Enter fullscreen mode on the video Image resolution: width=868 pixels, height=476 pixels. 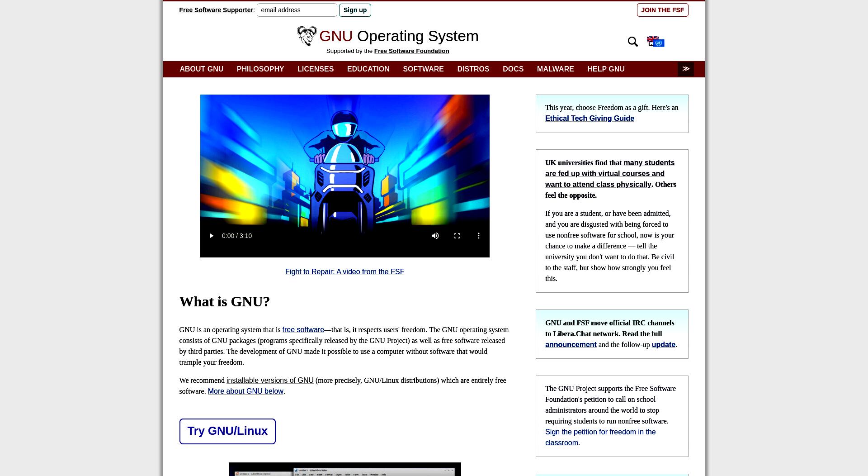pos(457,236)
